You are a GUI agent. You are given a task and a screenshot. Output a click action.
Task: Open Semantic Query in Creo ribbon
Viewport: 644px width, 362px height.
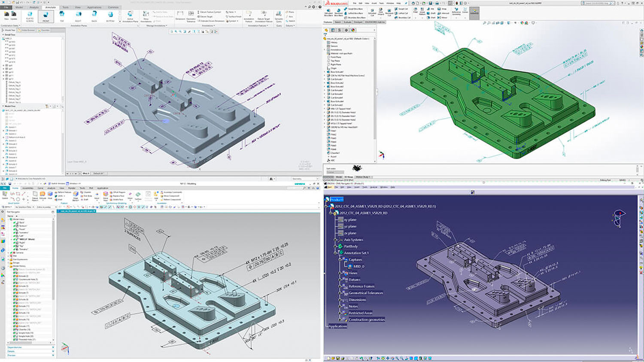[x=279, y=17]
